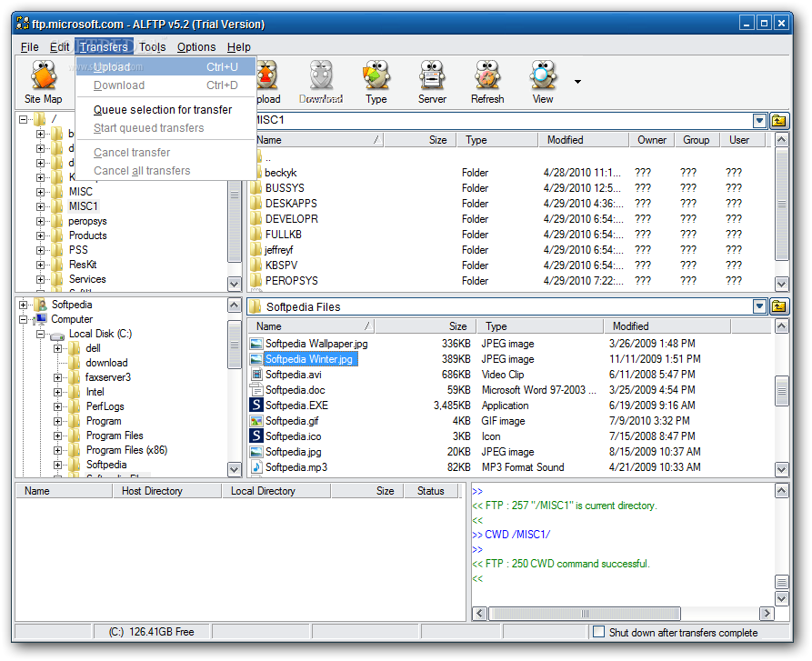Screen dimensions: 812x661
Task: Click the remote file list scrollbar thumb
Action: coord(781,204)
